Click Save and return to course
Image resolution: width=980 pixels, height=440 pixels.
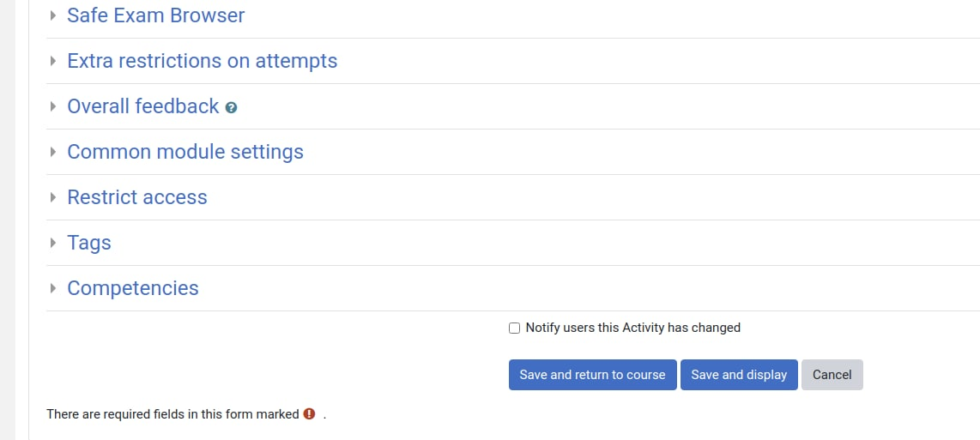pos(592,375)
